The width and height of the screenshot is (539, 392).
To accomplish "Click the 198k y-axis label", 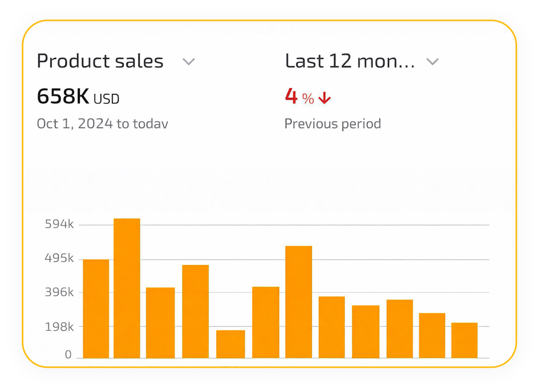I will click(59, 327).
